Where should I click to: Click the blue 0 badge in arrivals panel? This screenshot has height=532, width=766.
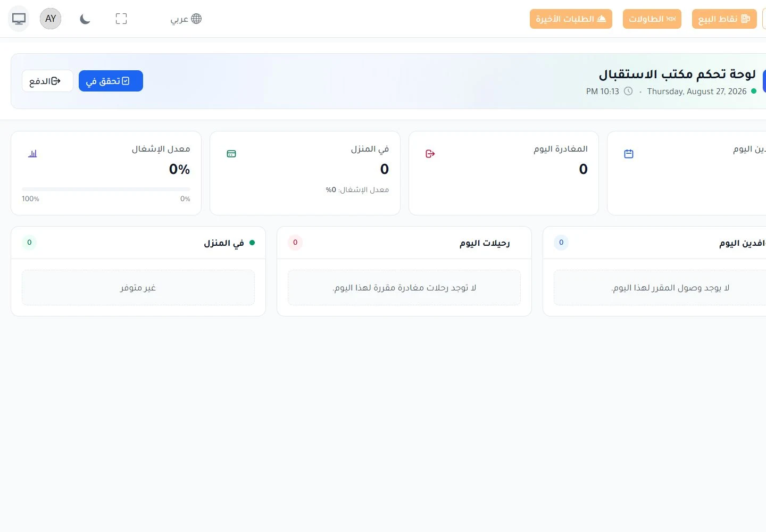pos(561,242)
